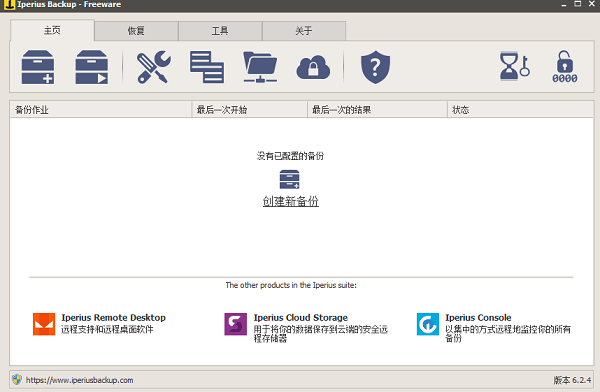Image resolution: width=600 pixels, height=392 pixels.
Task: Sort by 最后一次开始 column header
Action: 249,110
